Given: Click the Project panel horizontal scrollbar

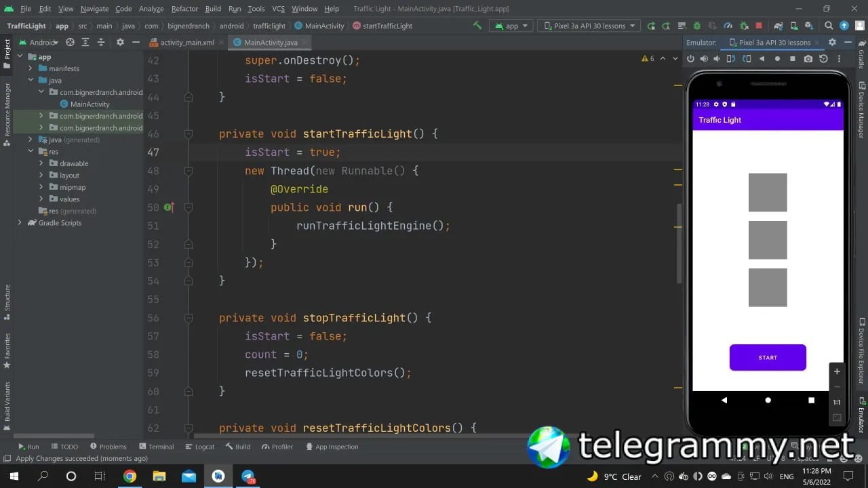Looking at the screenshot, I should point(54,436).
